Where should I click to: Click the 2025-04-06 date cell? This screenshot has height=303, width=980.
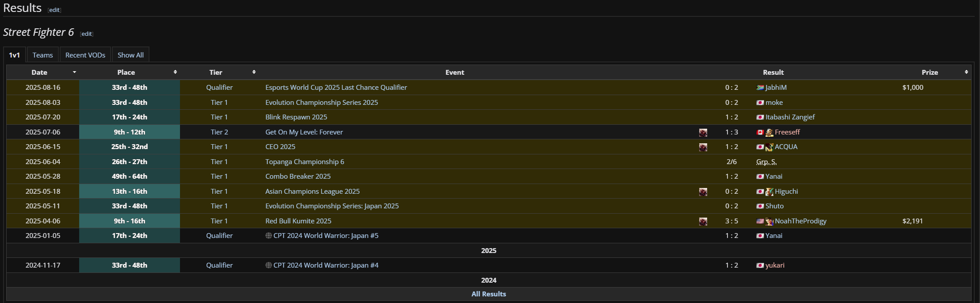click(43, 221)
